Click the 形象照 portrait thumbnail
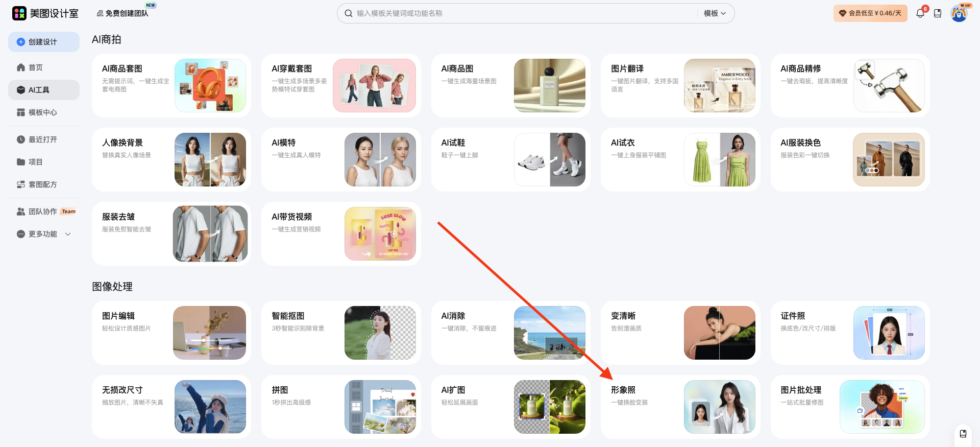980x447 pixels. coord(720,407)
